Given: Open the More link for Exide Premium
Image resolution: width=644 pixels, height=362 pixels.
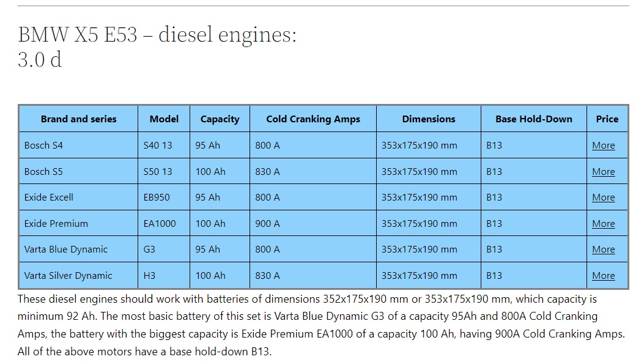Looking at the screenshot, I should pos(604,224).
